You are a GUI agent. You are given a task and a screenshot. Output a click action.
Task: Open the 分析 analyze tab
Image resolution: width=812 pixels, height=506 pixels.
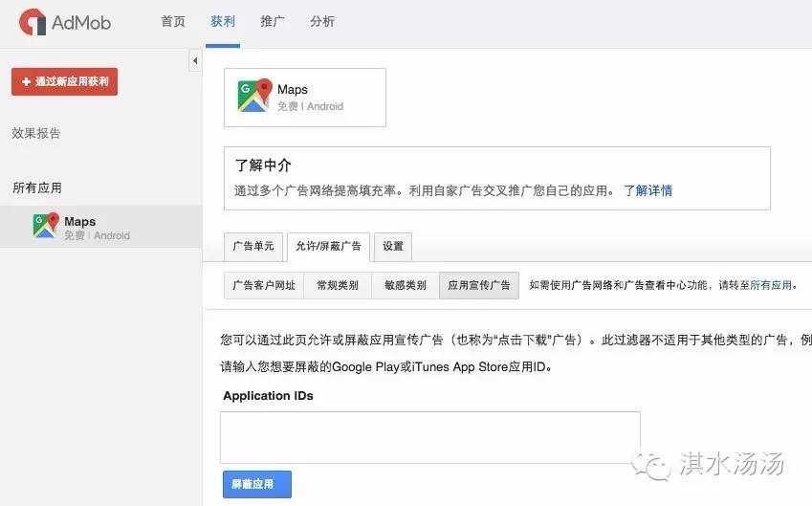322,22
